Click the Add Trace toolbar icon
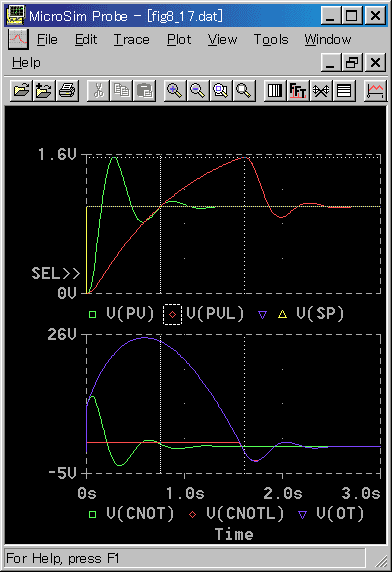The height and width of the screenshot is (572, 392). click(375, 90)
